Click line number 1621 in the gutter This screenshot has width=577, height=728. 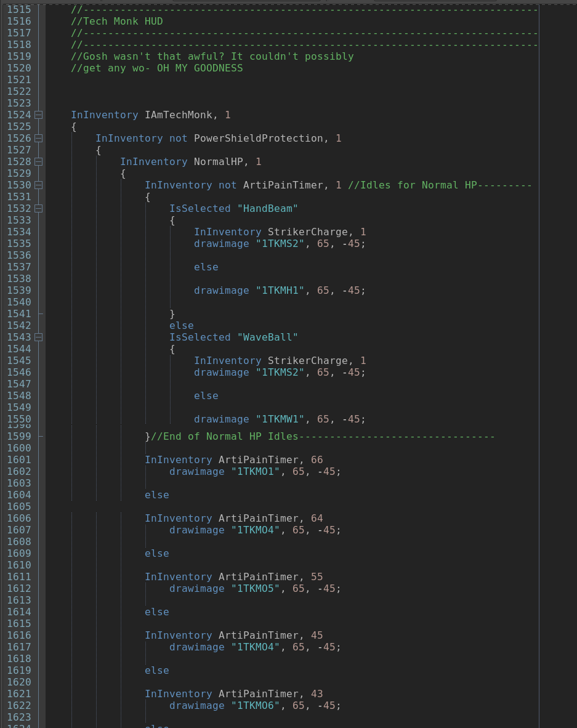(19, 694)
